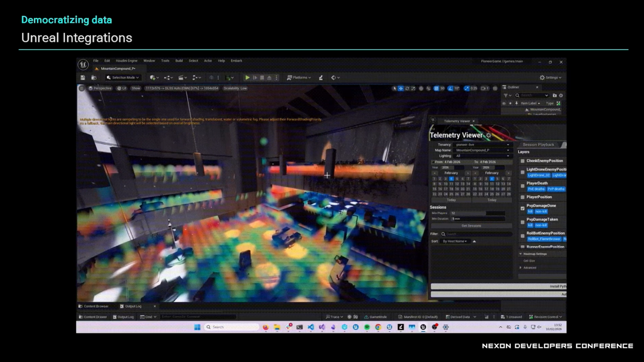The image size is (644, 362).
Task: Open the Embark menu
Action: point(236,61)
